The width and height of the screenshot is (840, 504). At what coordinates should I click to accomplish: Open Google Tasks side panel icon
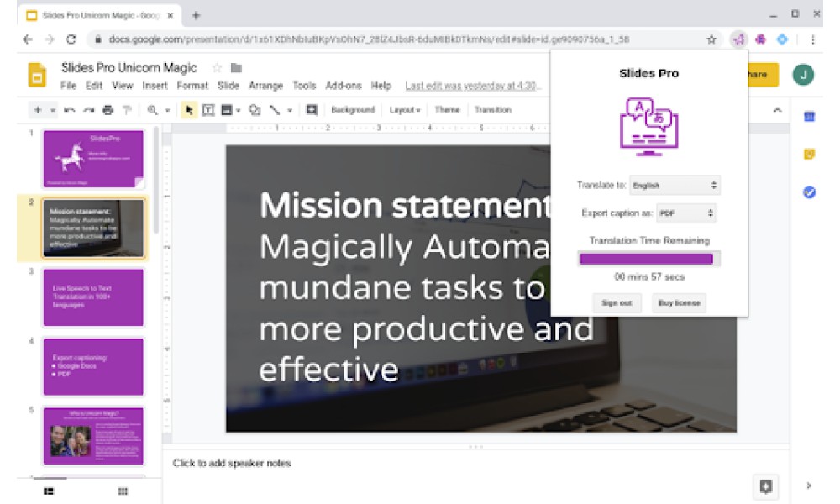(810, 192)
